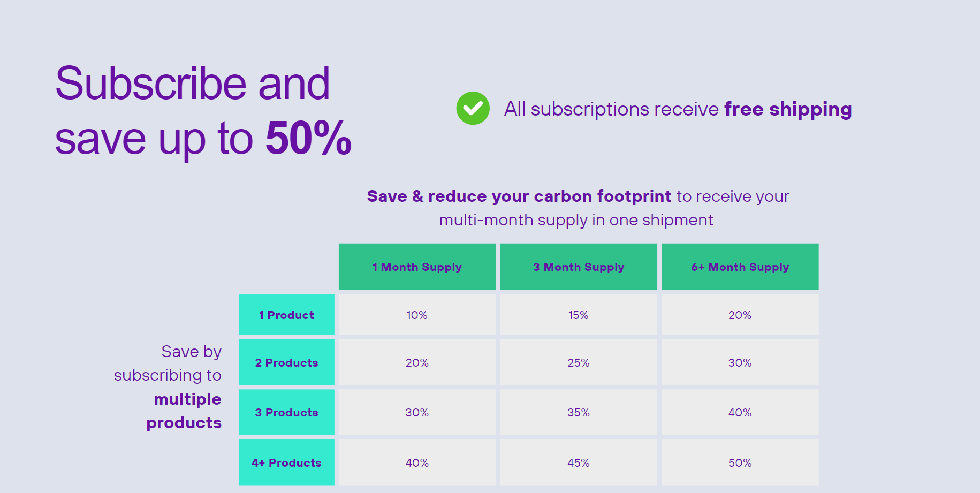Click the Subscribe and save up to 50% heading
This screenshot has height=493, width=980.
coord(203,110)
